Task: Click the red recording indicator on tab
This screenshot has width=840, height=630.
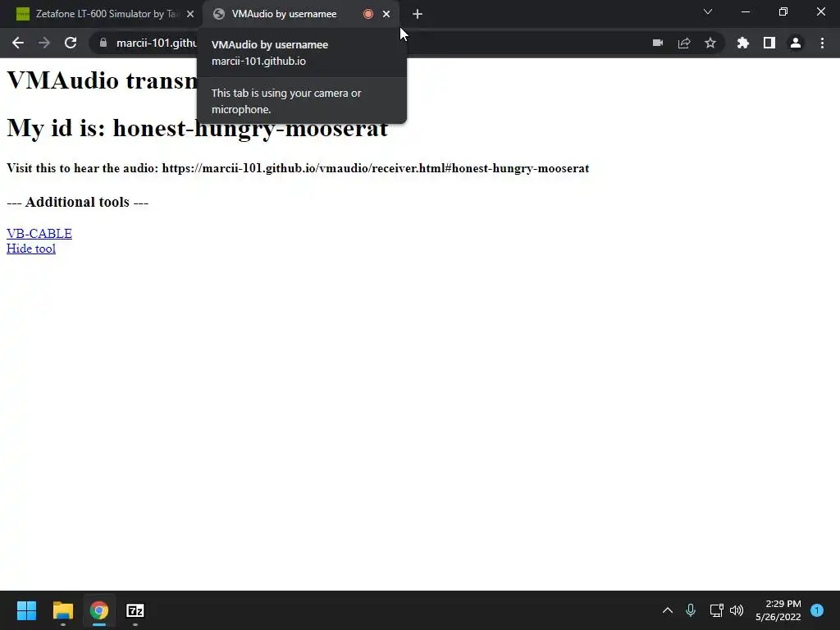Action: 368,14
